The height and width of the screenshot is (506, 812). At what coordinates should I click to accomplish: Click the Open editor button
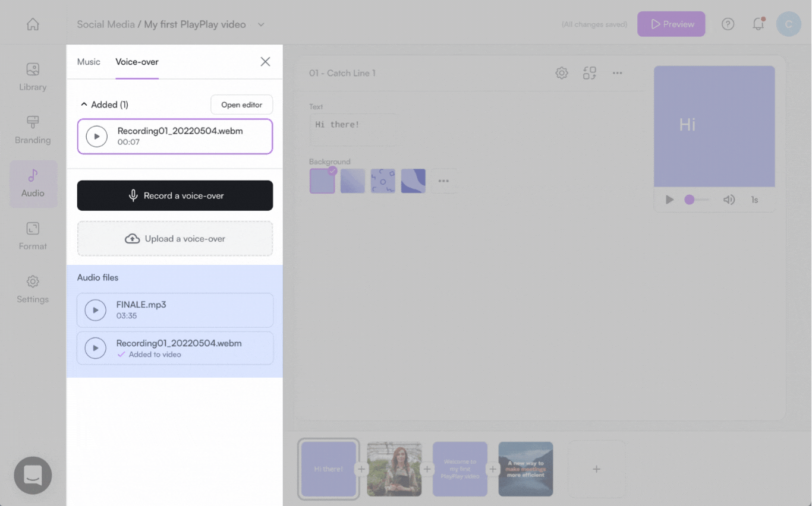click(x=241, y=105)
